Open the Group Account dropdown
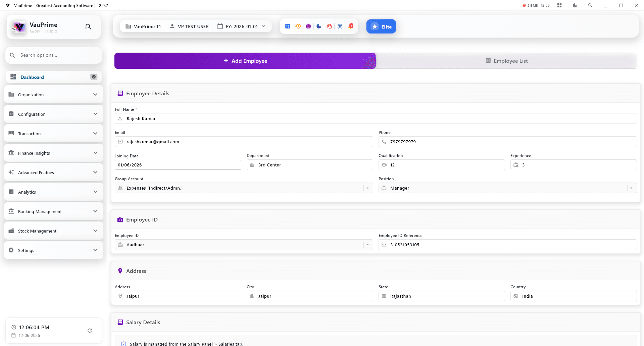 point(244,188)
